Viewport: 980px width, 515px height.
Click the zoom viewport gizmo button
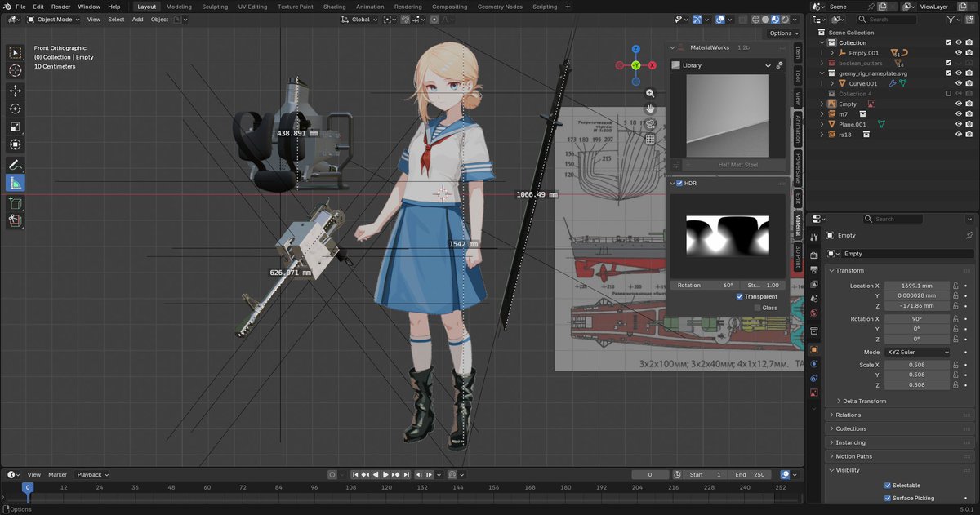pos(650,94)
